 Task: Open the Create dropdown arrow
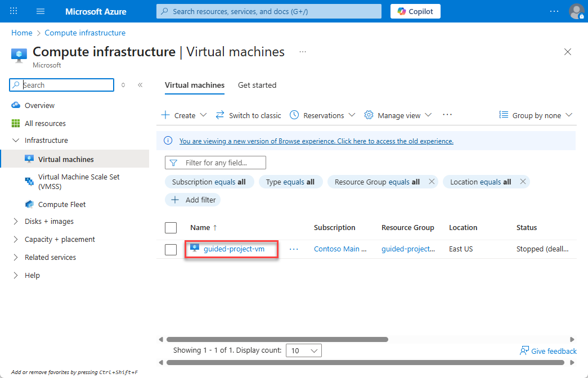(x=203, y=115)
